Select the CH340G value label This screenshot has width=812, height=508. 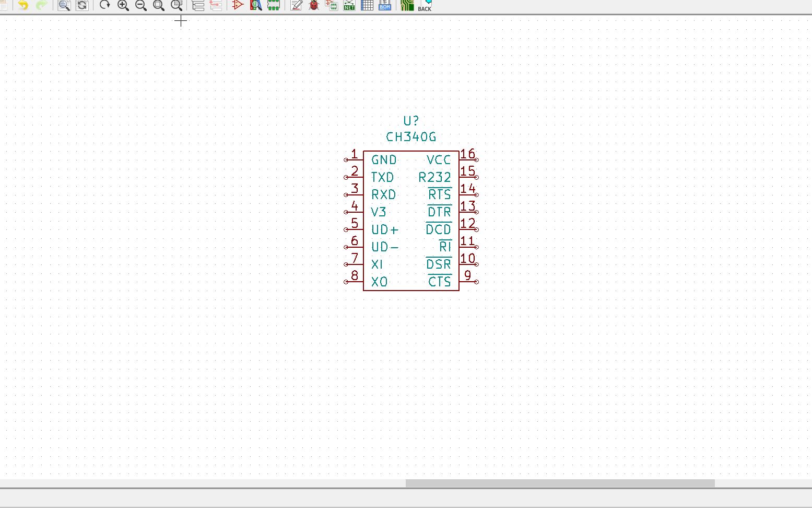pyautogui.click(x=411, y=137)
